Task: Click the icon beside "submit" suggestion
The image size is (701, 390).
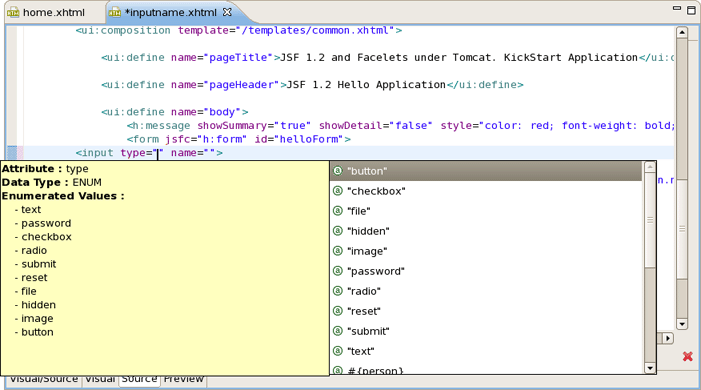Action: tap(338, 331)
